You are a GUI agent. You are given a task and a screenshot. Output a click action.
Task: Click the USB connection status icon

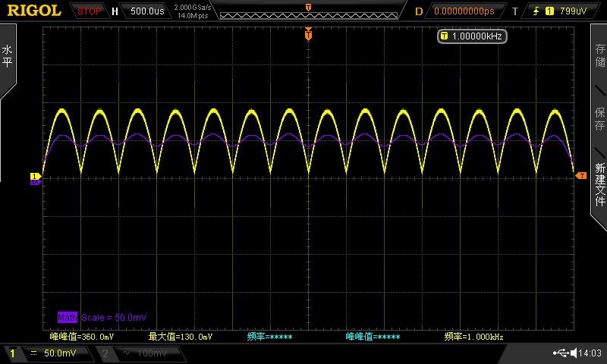tap(561, 353)
